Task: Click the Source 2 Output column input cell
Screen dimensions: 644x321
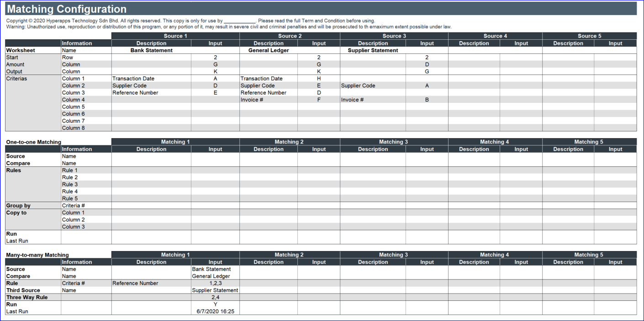Action: 319,72
